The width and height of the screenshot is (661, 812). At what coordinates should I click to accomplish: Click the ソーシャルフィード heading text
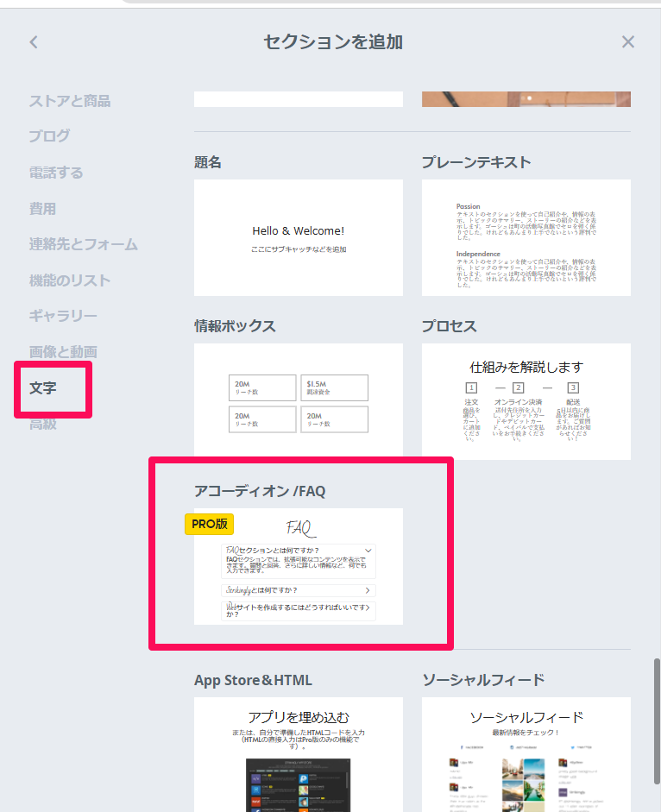pyautogui.click(x=483, y=679)
